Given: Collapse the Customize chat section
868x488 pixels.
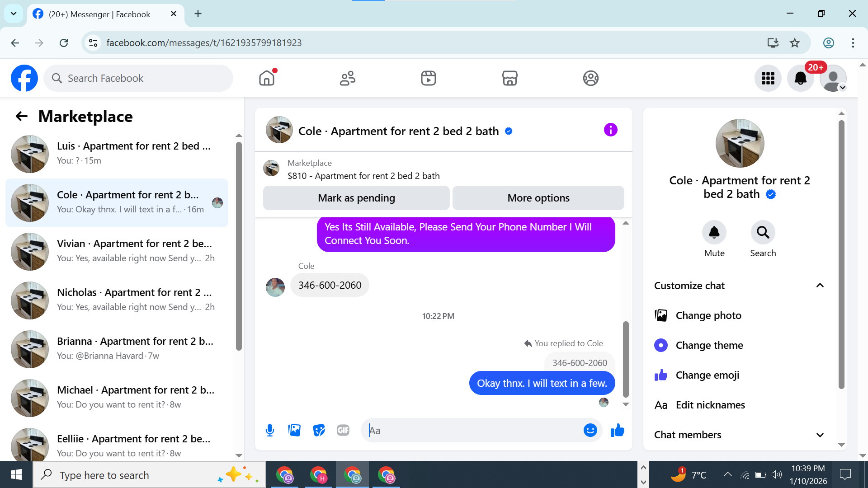Looking at the screenshot, I should [820, 286].
